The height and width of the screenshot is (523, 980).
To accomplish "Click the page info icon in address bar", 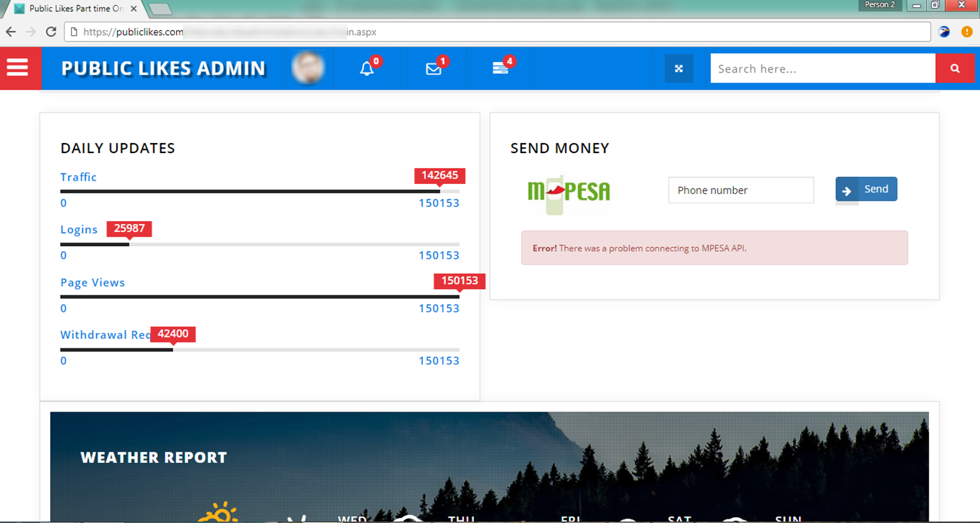I will (75, 32).
